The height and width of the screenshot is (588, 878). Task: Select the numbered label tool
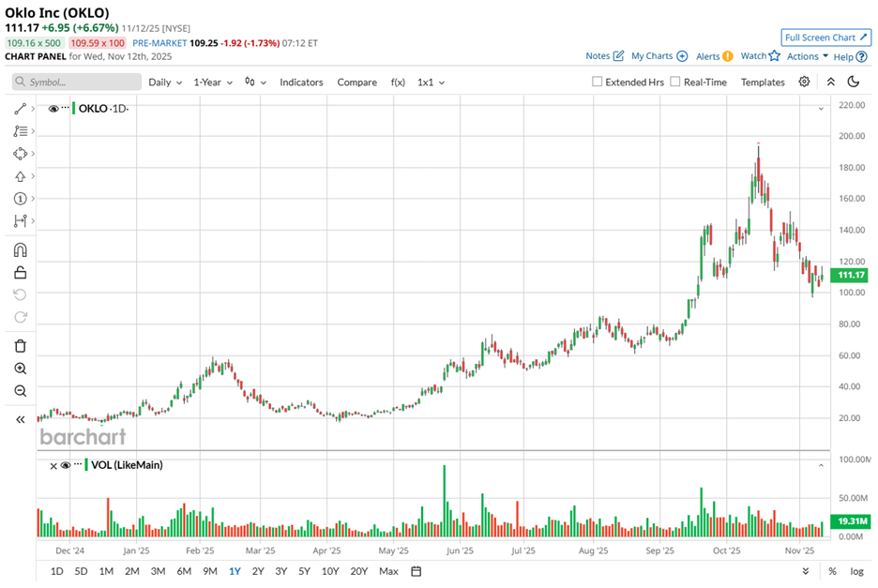coord(20,198)
